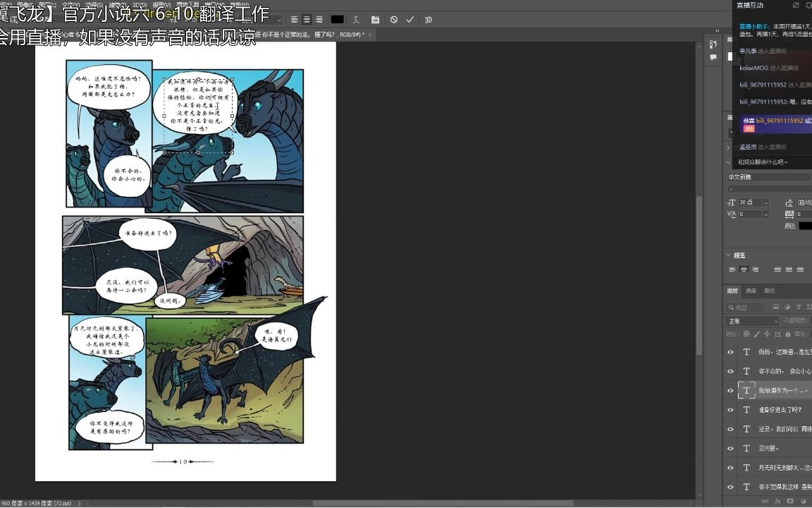The height and width of the screenshot is (508, 812).
Task: Click justify last centered icon
Action: (x=789, y=270)
